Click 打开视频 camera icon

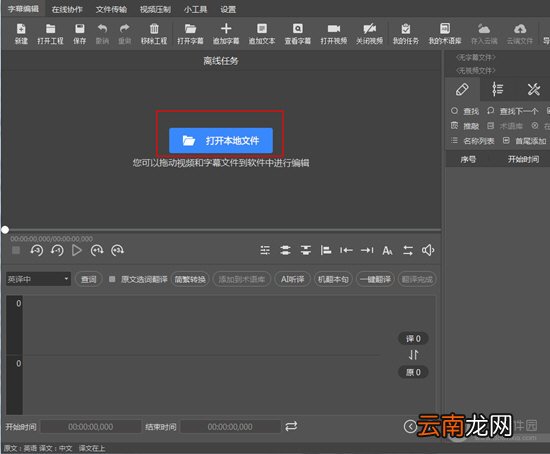click(334, 34)
